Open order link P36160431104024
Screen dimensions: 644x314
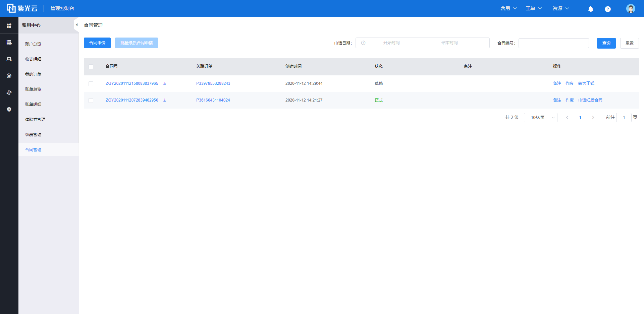point(213,100)
